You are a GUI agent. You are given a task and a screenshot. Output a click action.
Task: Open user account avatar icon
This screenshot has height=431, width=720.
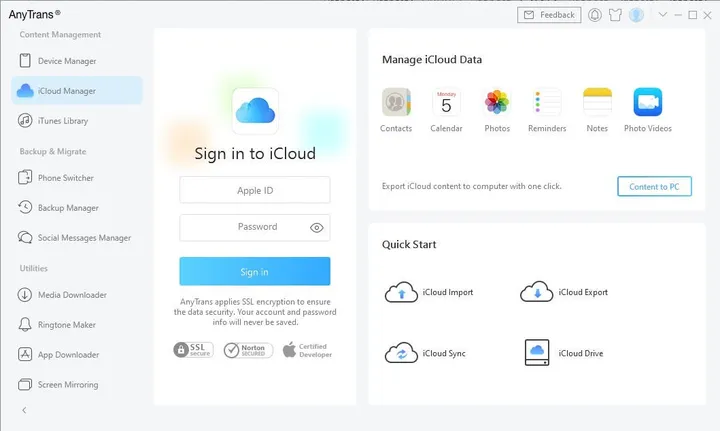tap(636, 15)
